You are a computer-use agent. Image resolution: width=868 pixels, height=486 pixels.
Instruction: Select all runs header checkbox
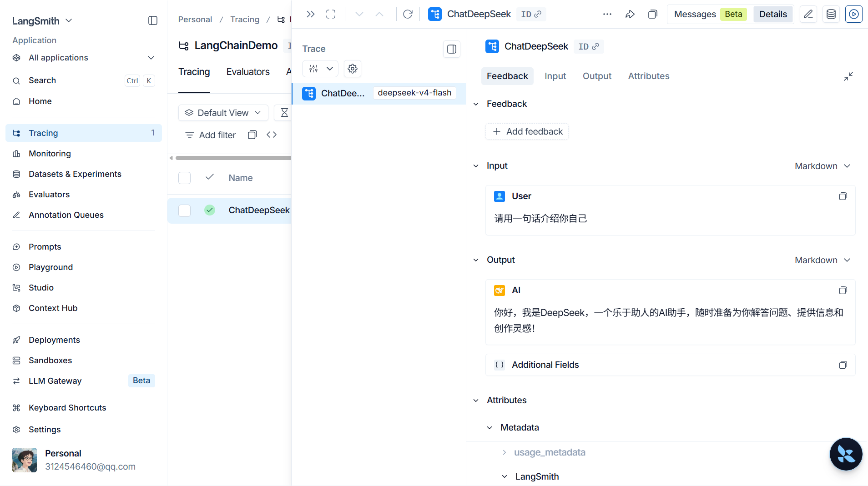click(x=184, y=178)
